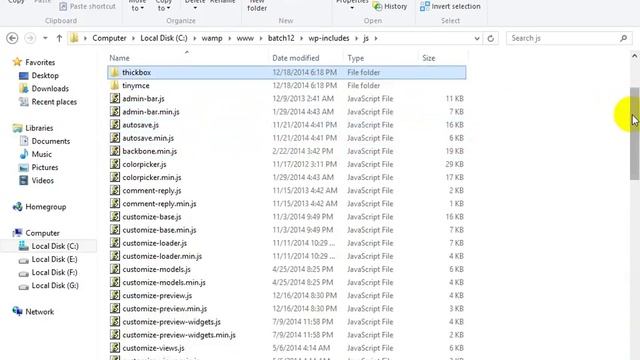Viewport: 640px width, 360px height.
Task: Click the vertical scrollbar thumb
Action: 635,133
